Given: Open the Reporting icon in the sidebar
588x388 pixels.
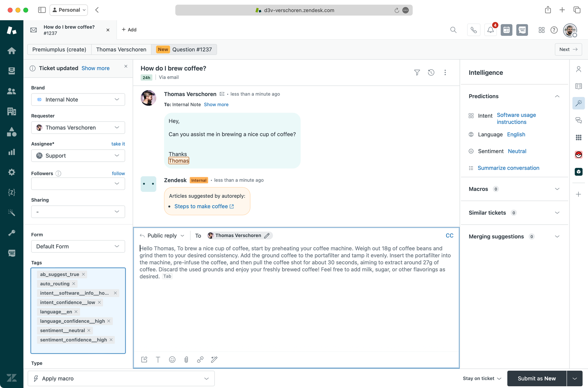Looking at the screenshot, I should 11,152.
